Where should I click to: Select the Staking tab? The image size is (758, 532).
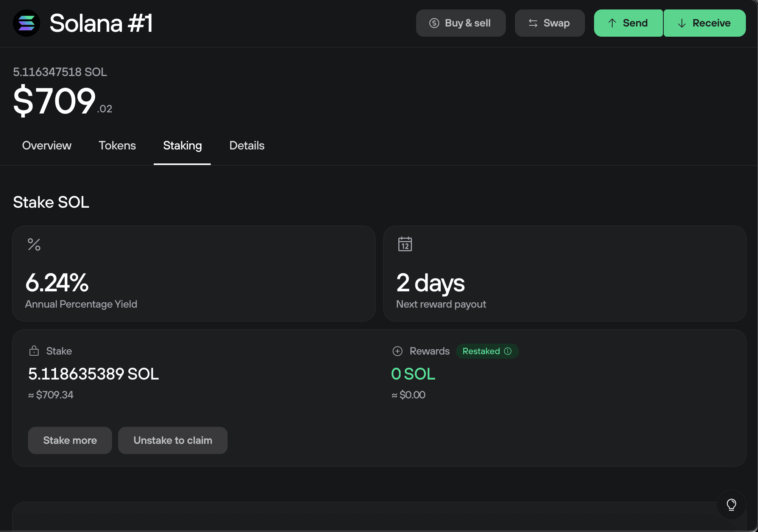coord(182,146)
